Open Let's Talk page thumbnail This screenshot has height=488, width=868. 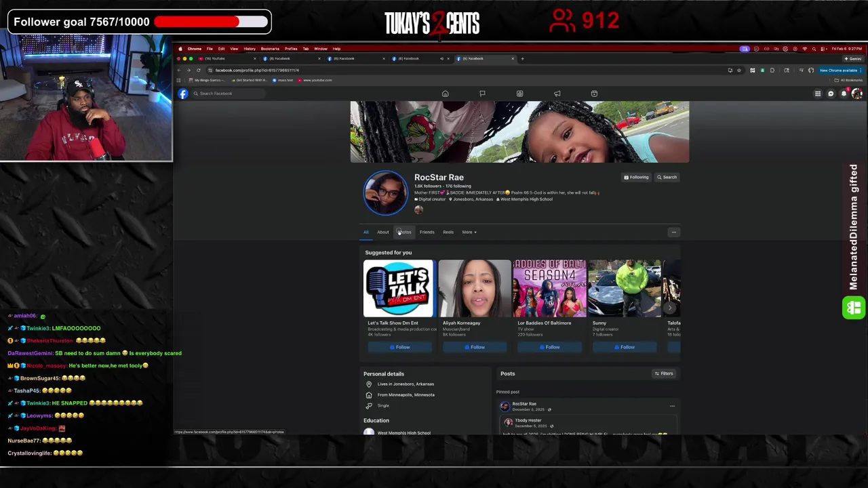(399, 289)
